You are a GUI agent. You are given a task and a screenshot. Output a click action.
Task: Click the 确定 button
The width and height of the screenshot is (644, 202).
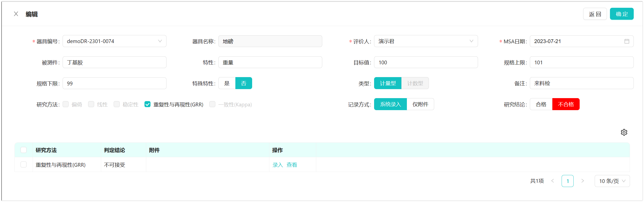point(621,14)
